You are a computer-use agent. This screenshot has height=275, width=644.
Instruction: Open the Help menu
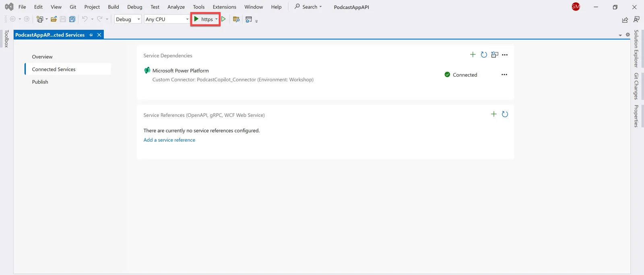pyautogui.click(x=276, y=7)
